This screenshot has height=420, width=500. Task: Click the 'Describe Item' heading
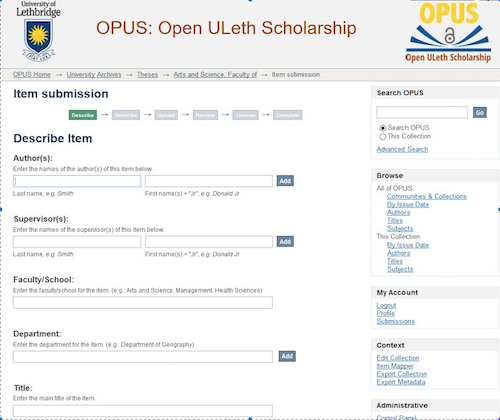[53, 138]
